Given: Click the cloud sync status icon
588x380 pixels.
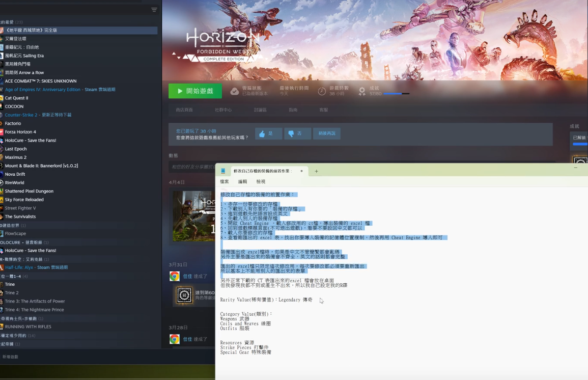Looking at the screenshot, I should click(x=234, y=91).
